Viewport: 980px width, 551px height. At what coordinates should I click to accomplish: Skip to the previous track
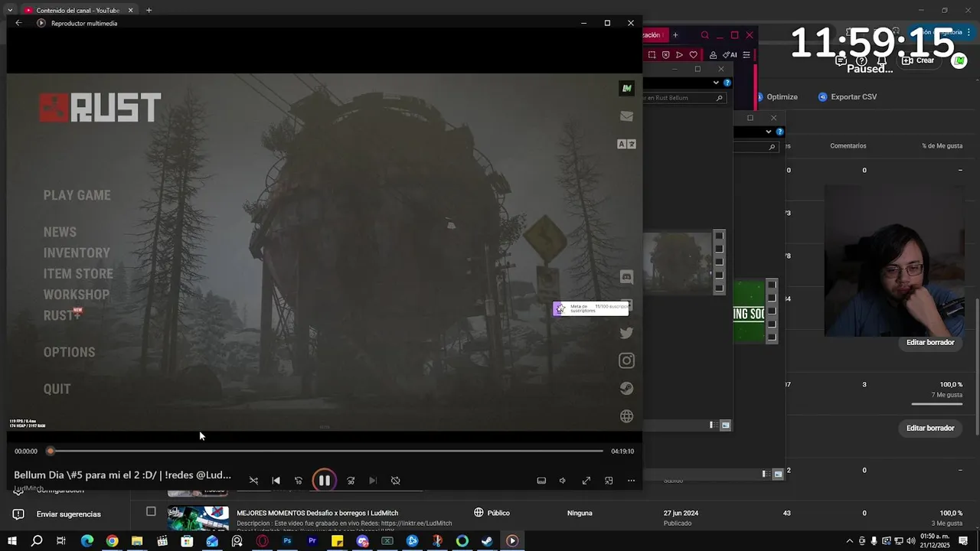coord(276,481)
